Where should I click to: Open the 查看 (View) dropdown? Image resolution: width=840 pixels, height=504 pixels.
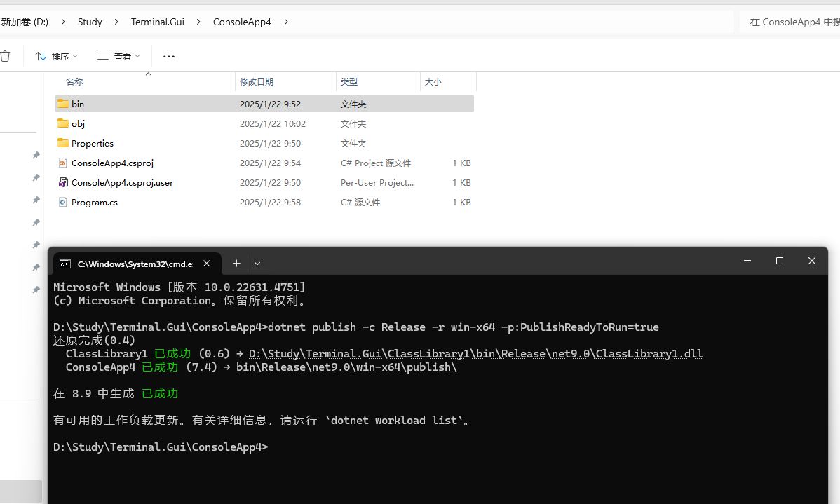pyautogui.click(x=119, y=56)
